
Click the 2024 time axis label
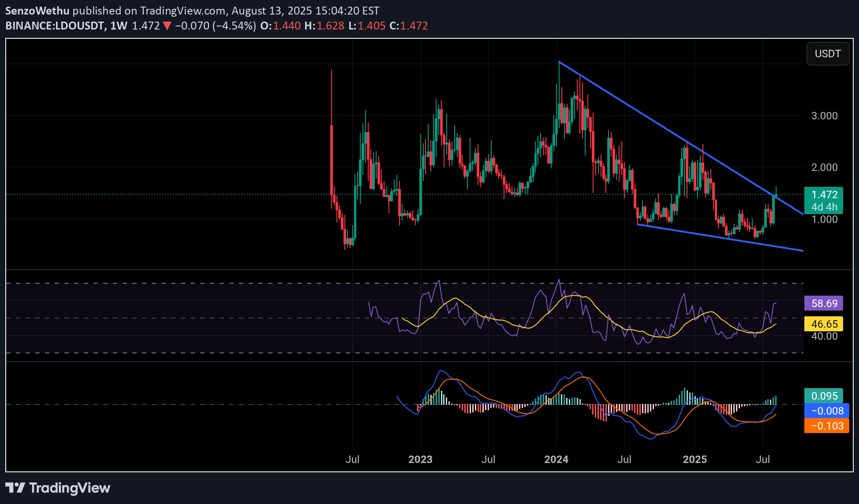pyautogui.click(x=556, y=460)
